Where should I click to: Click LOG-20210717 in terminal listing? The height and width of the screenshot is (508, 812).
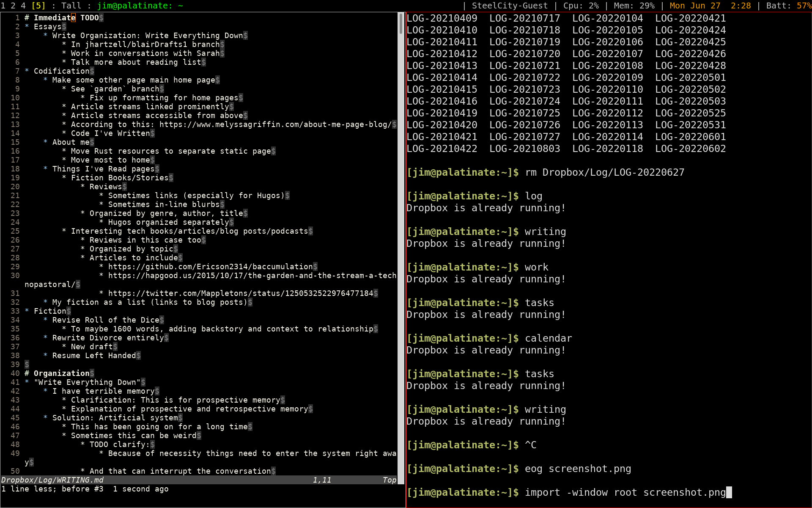[x=525, y=18]
